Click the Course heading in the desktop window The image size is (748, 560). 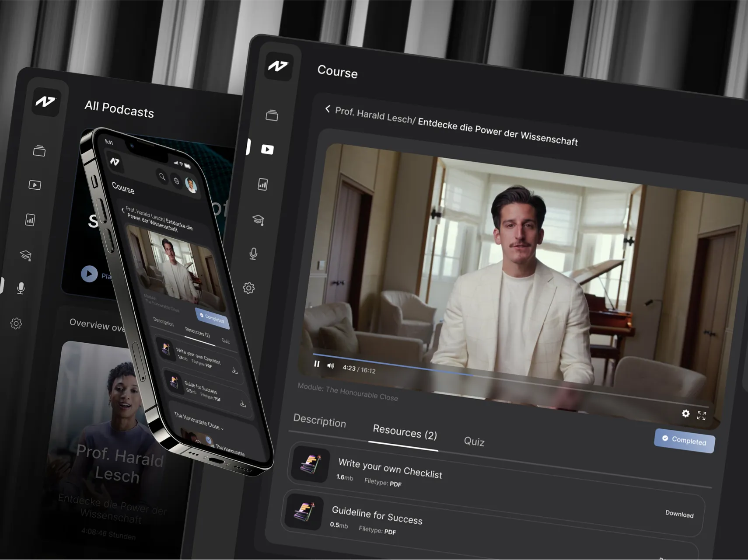pyautogui.click(x=337, y=71)
